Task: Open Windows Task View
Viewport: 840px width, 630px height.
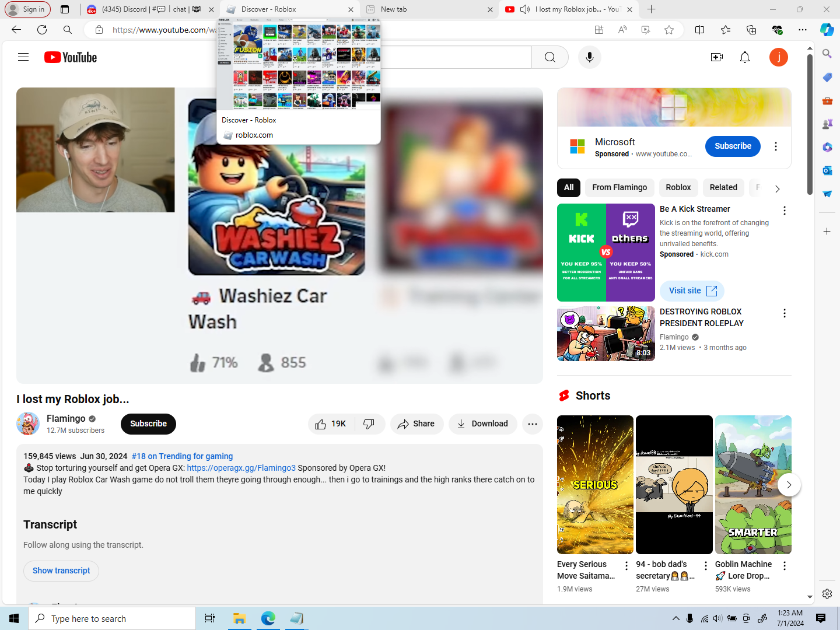Action: click(x=210, y=618)
